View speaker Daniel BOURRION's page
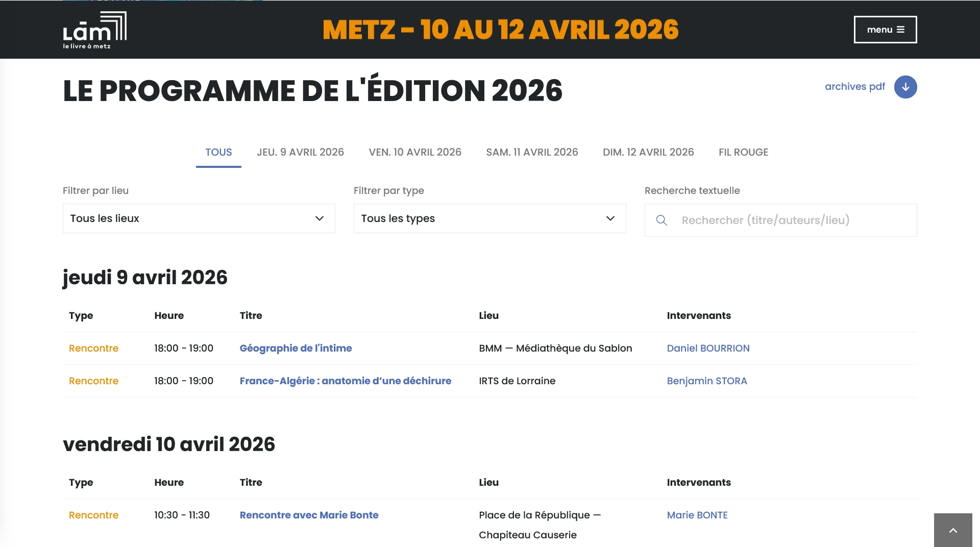 pos(708,349)
